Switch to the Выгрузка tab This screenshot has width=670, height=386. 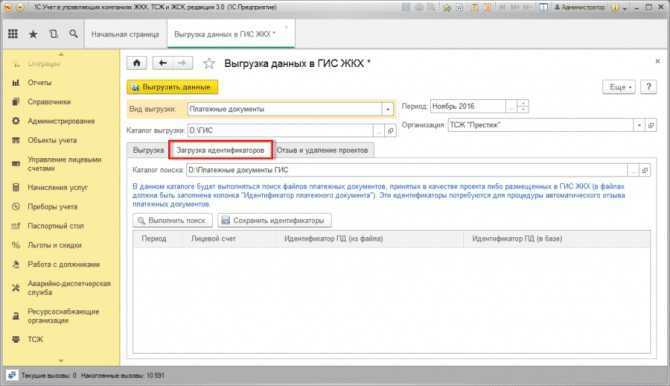click(x=148, y=150)
